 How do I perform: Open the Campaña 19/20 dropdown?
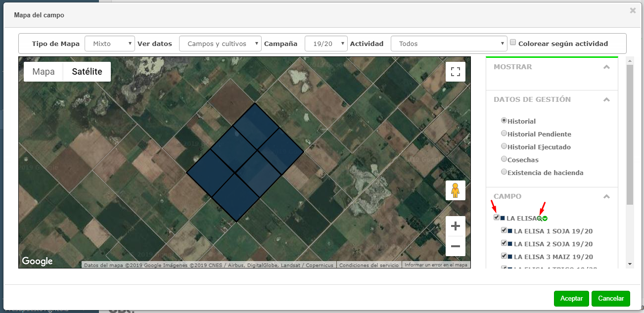pyautogui.click(x=326, y=44)
